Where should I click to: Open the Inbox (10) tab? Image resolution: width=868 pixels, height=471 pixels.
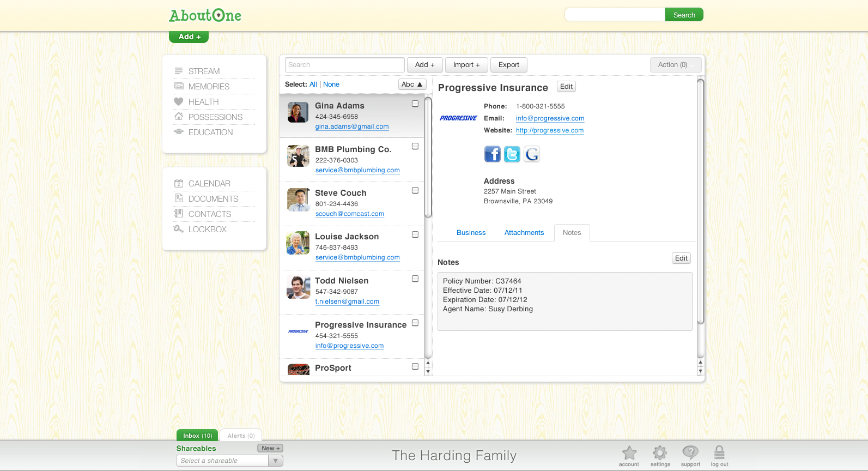tap(197, 436)
